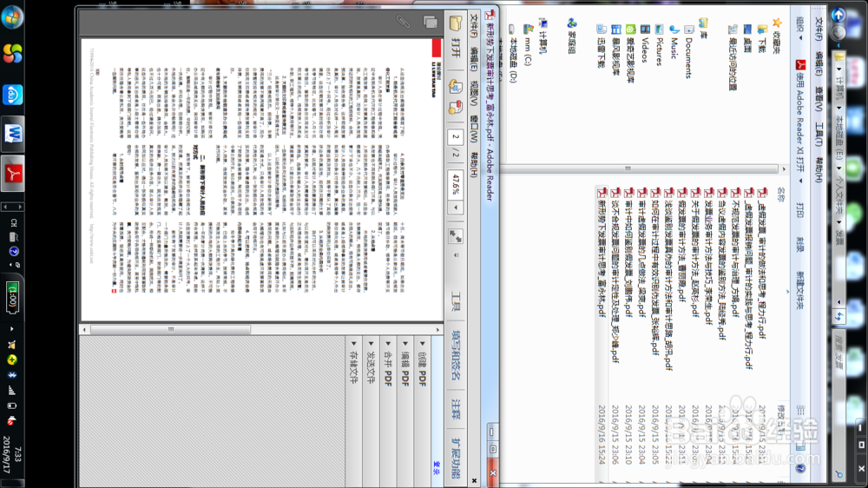
Task: Click the fit-page expand arrows icon in Reader
Action: [x=456, y=236]
